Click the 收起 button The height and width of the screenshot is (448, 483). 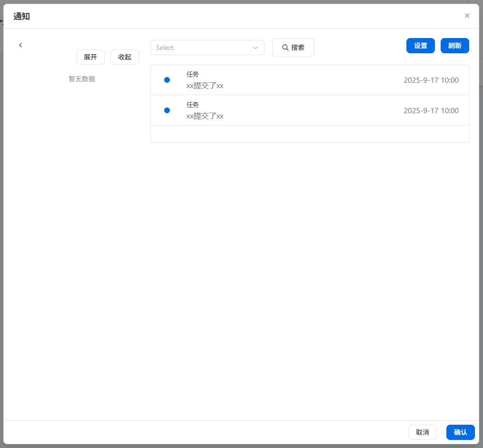[125, 57]
